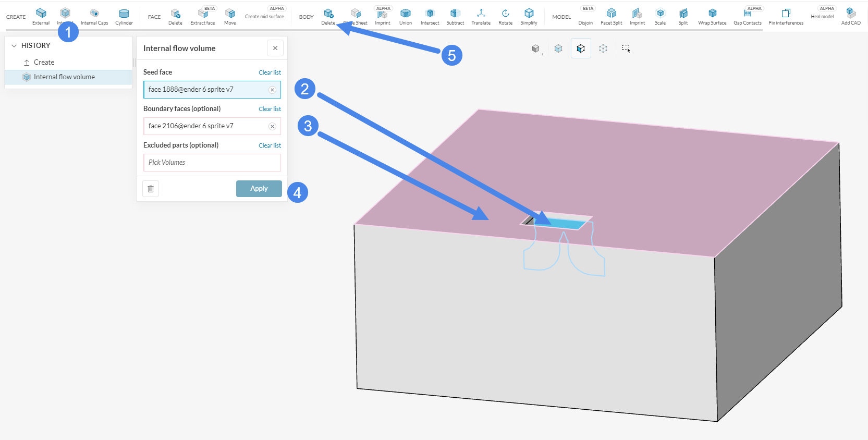Enable volume selection mode
Screen dimensions: 868x440
[558, 48]
